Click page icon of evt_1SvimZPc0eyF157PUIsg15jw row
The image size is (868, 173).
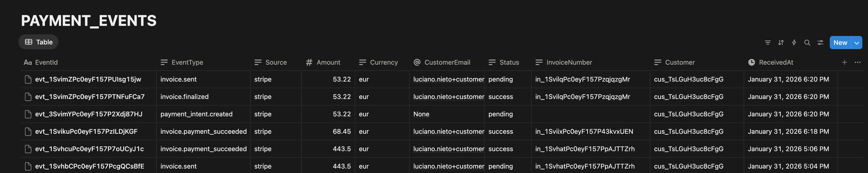[x=28, y=79]
